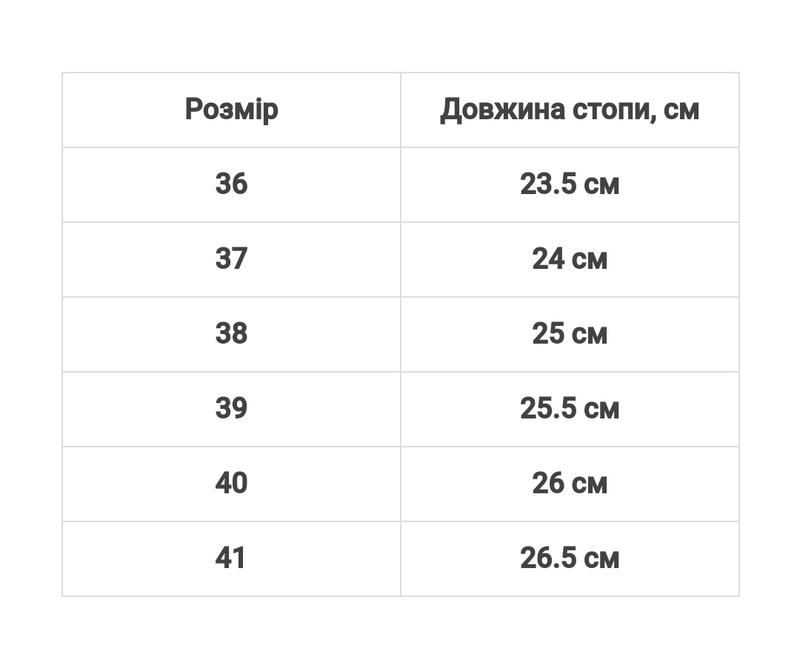Image resolution: width=800 pixels, height=654 pixels.
Task: Click the Розмір column header
Action: tap(231, 109)
